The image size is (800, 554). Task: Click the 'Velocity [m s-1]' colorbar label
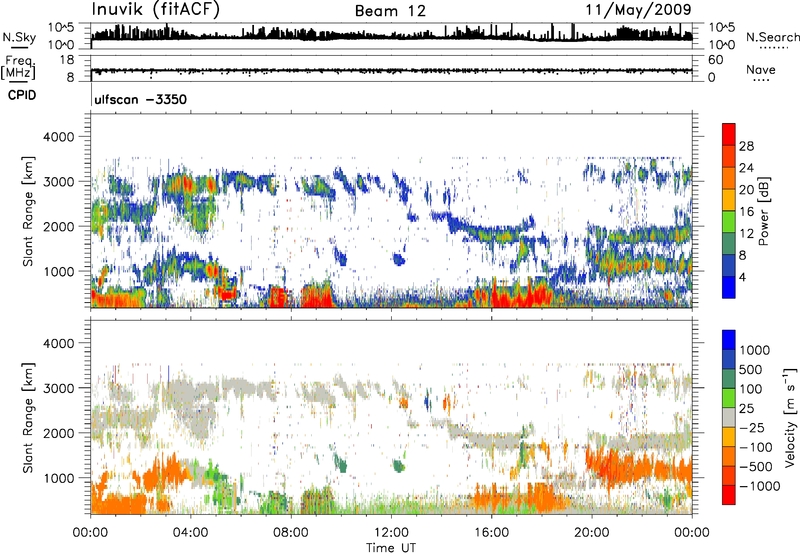[790, 417]
